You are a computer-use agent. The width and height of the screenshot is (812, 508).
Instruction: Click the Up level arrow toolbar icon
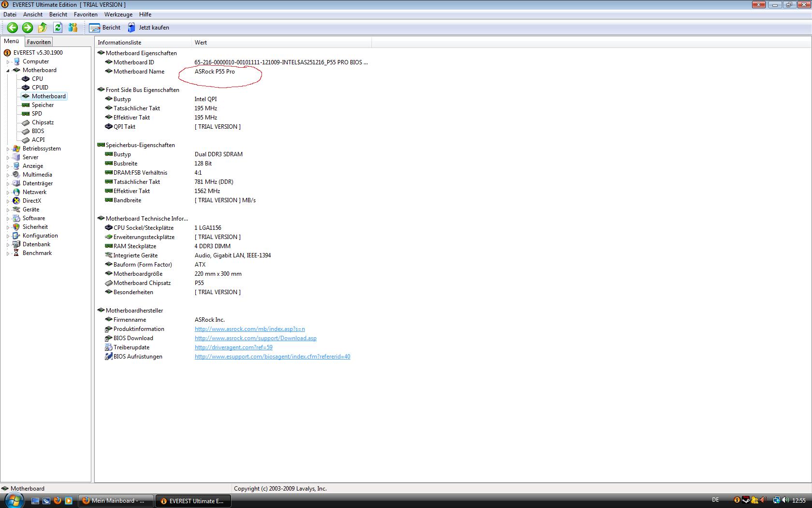(43, 28)
